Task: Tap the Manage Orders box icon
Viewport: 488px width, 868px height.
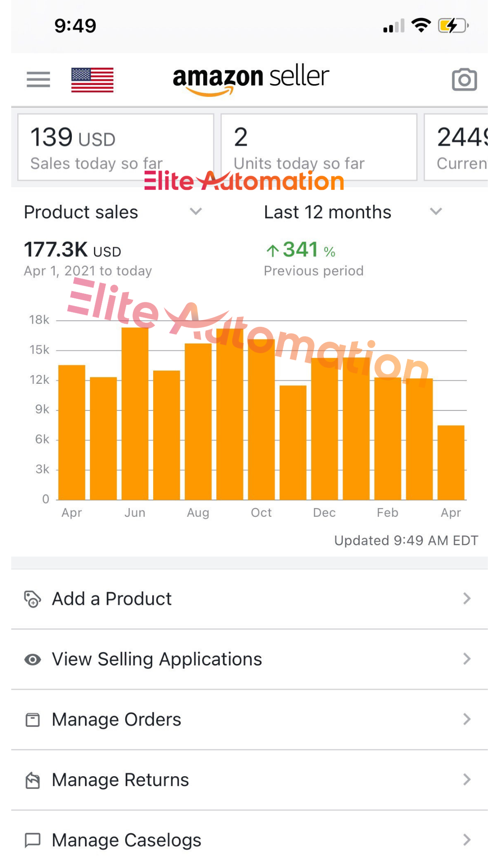Action: click(33, 720)
